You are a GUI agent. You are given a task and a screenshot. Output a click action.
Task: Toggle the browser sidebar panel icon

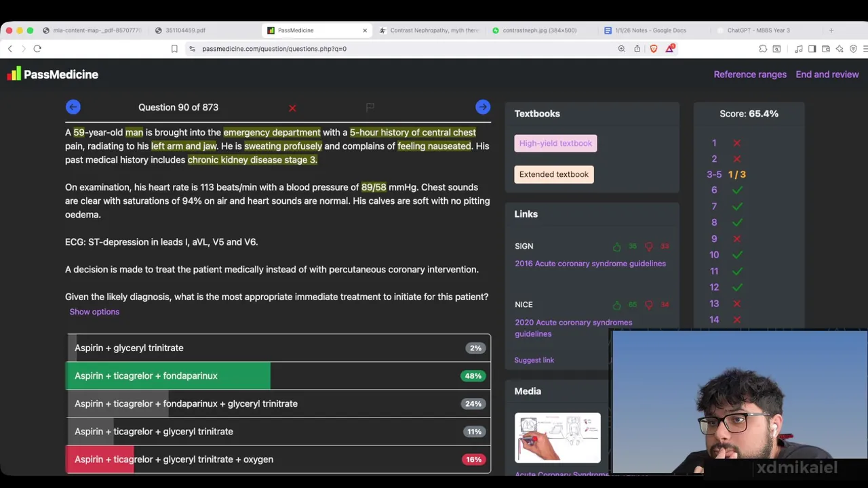[x=812, y=49]
